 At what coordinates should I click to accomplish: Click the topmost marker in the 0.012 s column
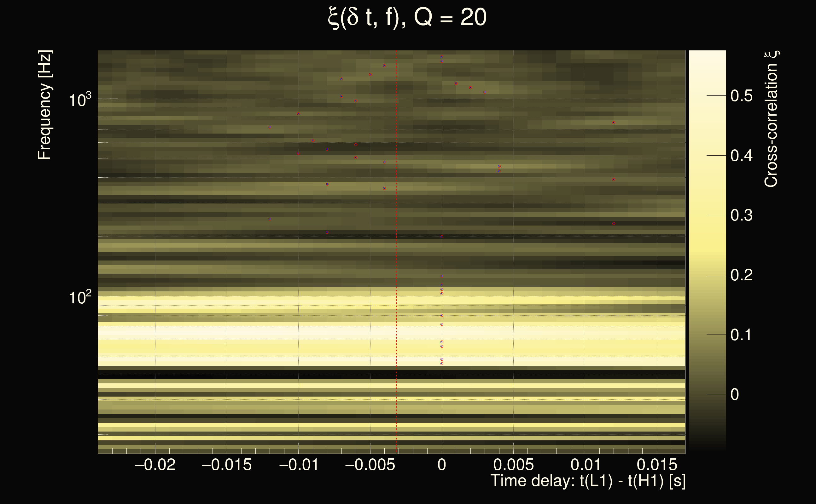[x=614, y=123]
